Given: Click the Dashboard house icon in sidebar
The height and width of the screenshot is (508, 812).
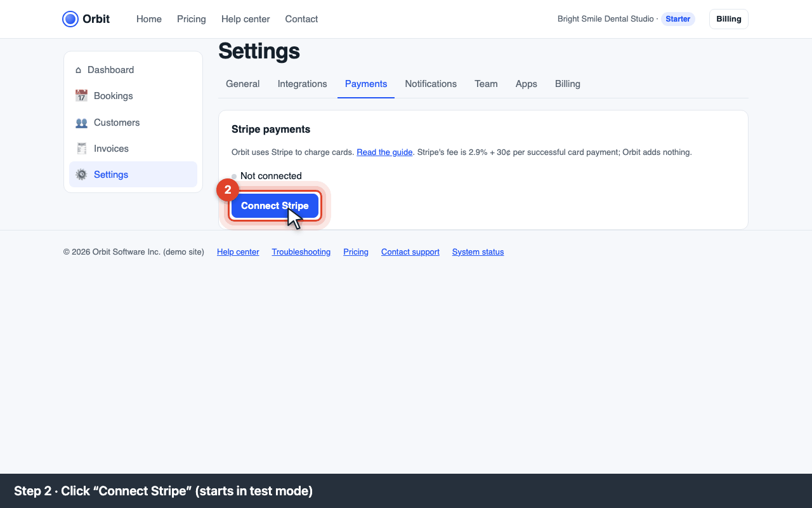Looking at the screenshot, I should pos(78,70).
